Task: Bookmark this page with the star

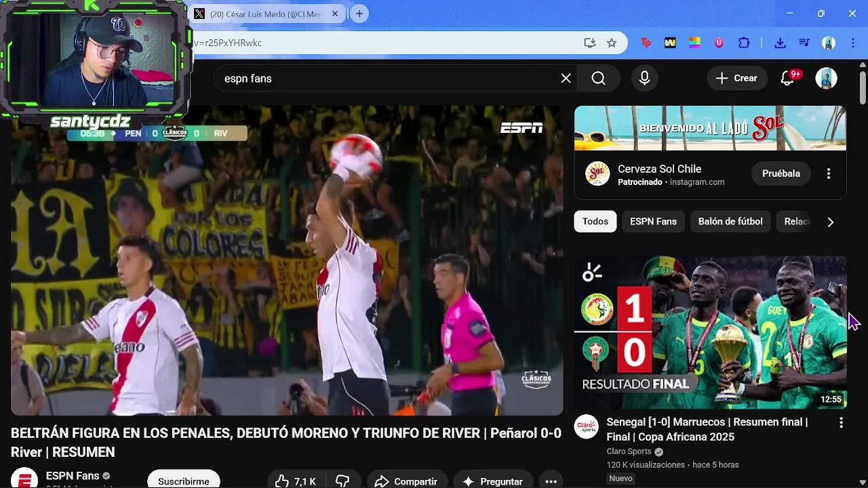Action: tap(612, 43)
